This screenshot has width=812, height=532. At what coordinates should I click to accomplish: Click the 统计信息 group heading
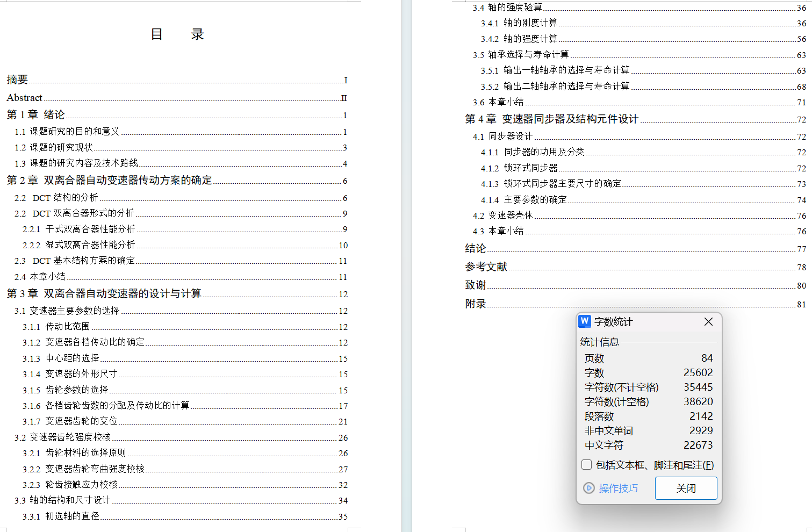(599, 342)
